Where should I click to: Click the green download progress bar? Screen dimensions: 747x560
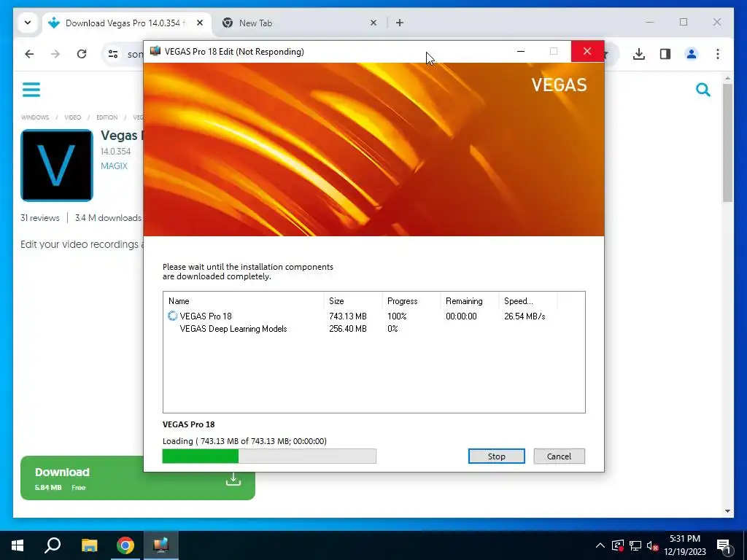269,456
